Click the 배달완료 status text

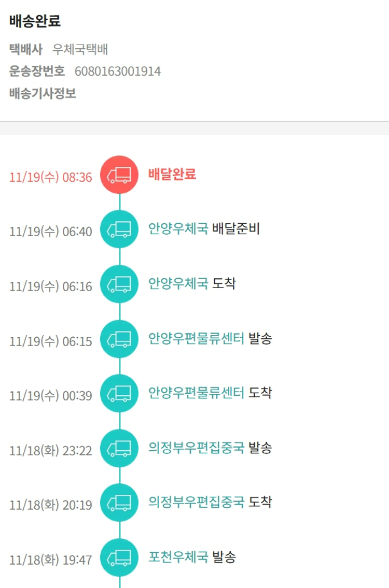[x=172, y=175]
